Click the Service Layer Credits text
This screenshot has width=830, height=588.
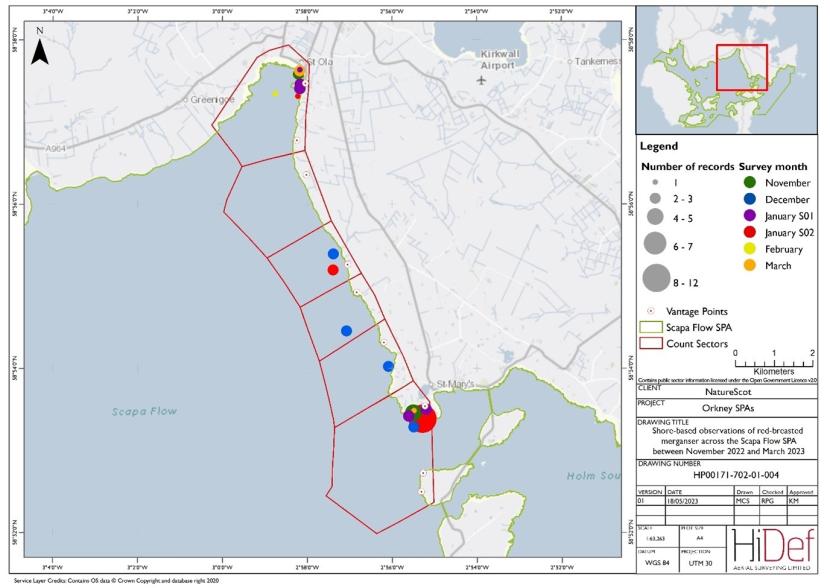tap(116, 581)
